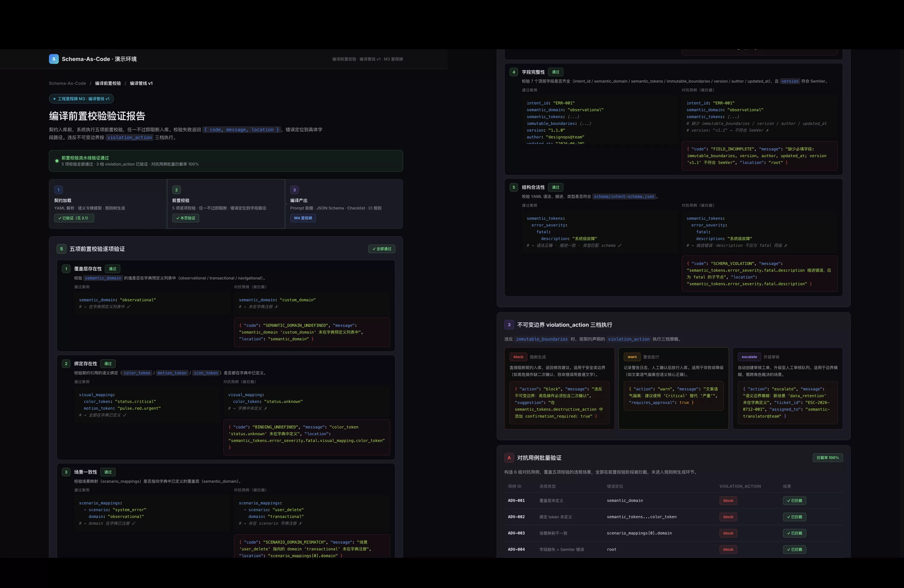This screenshot has height=588, width=904.
Task: Click the 拦截率 100% badge
Action: 828,458
